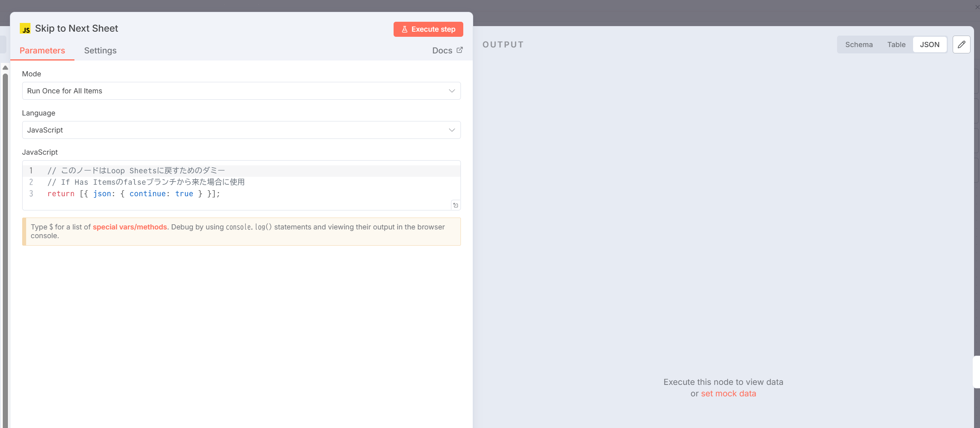Open the Docs link
980x428 pixels.
442,51
